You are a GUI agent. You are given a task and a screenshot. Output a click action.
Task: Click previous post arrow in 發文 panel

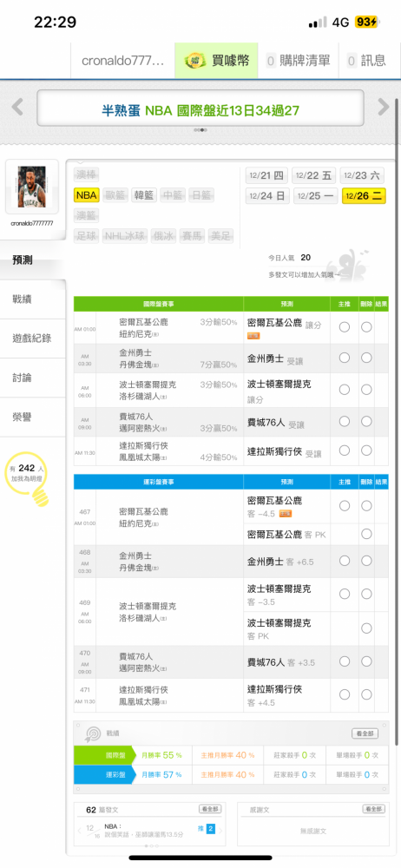click(79, 831)
